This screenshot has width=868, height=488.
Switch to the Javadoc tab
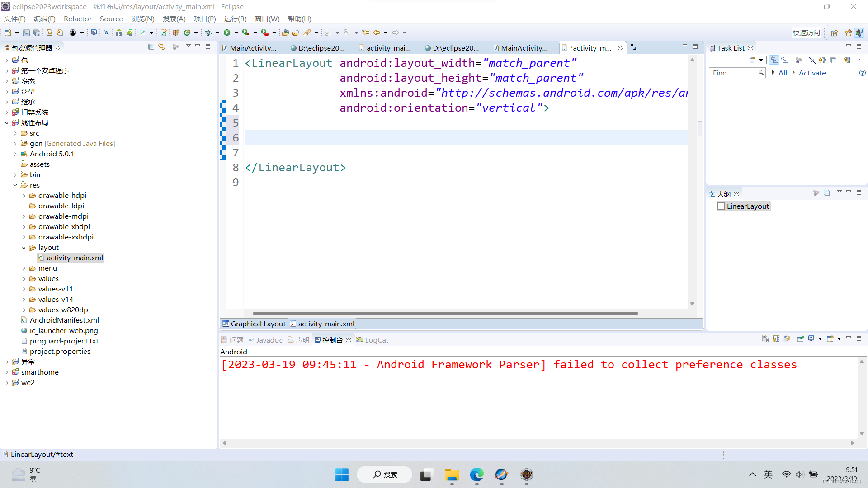tap(265, 340)
